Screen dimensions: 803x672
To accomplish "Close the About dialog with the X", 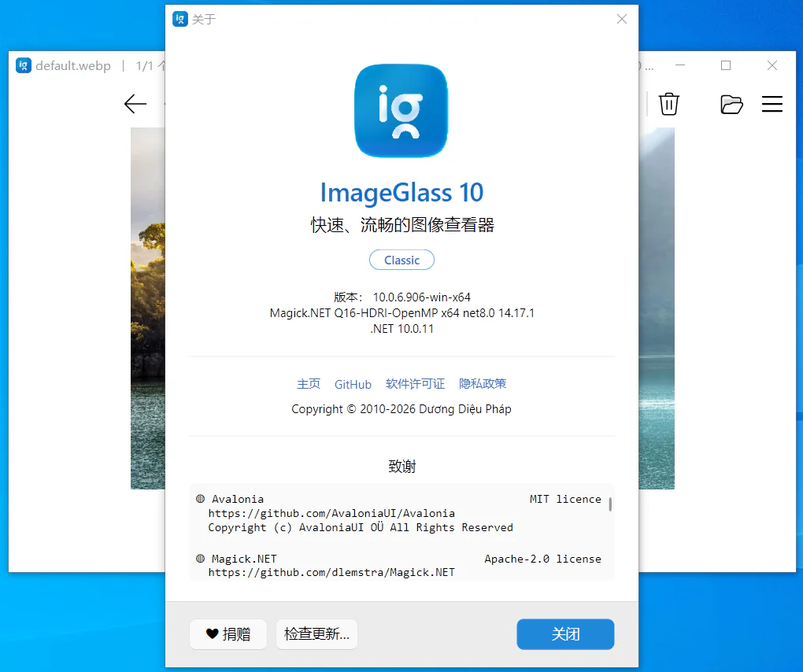I will pos(622,19).
